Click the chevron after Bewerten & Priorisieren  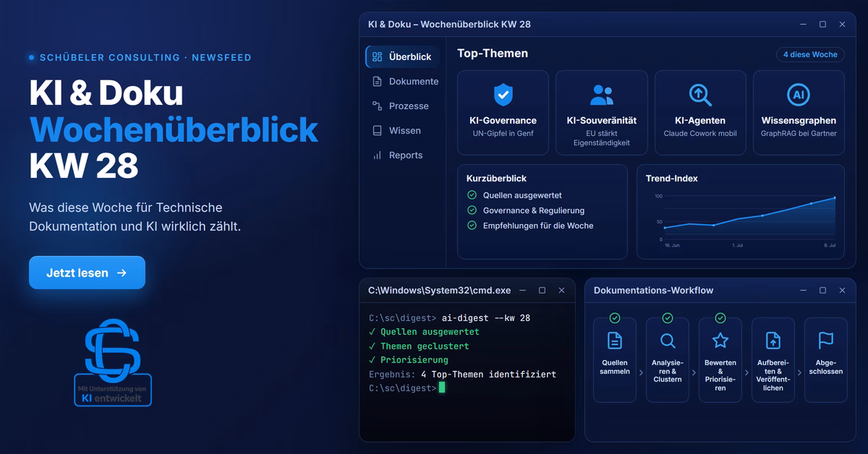point(746,373)
